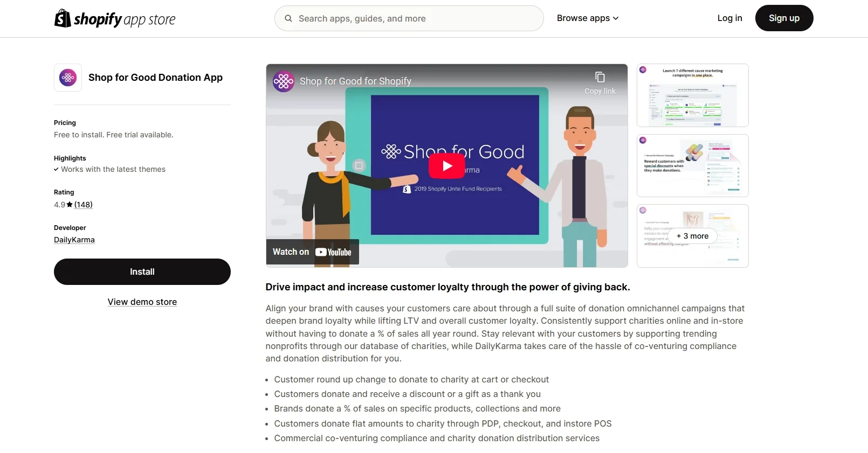
Task: Click the search magnifier icon
Action: tap(288, 18)
